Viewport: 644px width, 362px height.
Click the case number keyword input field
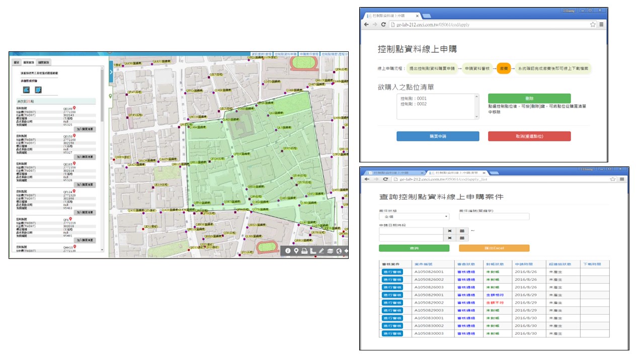click(x=494, y=217)
